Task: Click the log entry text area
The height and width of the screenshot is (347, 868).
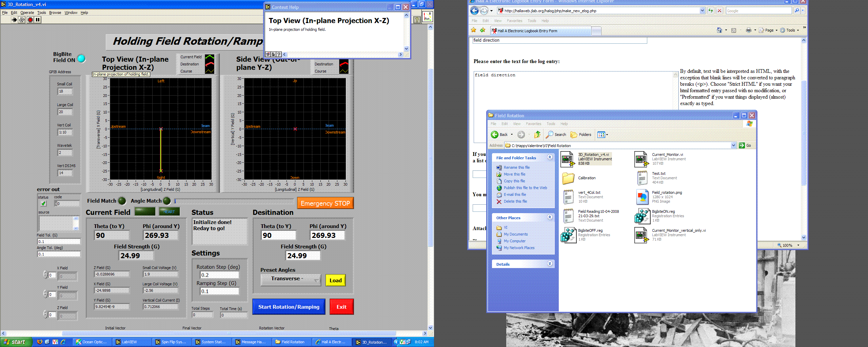Action: pyautogui.click(x=575, y=107)
